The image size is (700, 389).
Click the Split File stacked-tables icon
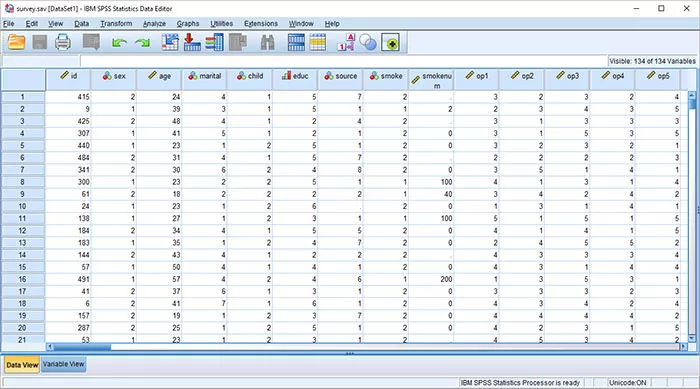(x=296, y=42)
